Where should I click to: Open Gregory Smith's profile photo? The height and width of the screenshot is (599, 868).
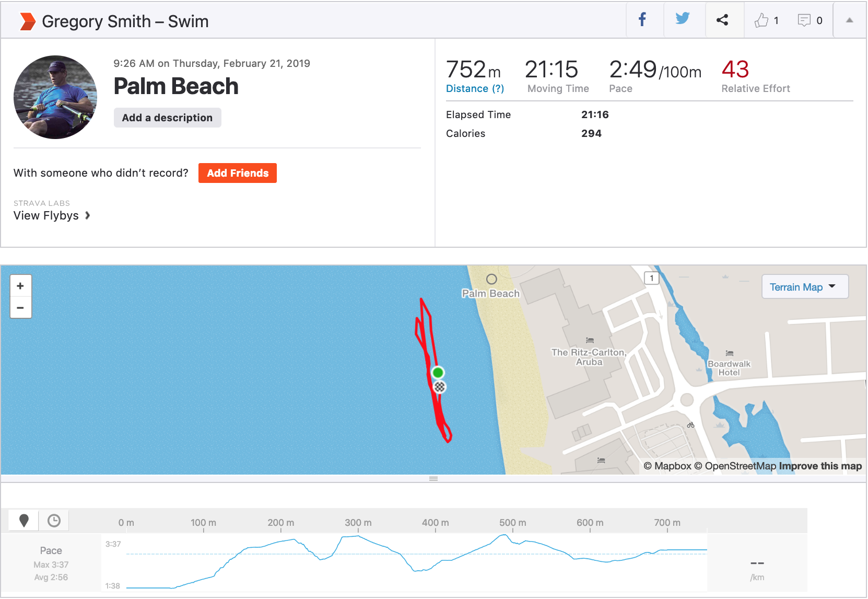click(55, 97)
